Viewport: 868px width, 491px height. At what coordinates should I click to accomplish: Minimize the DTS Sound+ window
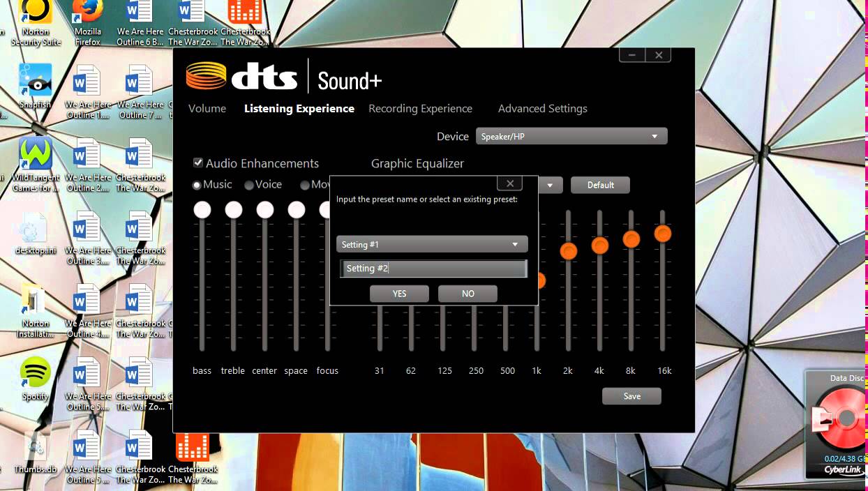(x=631, y=55)
